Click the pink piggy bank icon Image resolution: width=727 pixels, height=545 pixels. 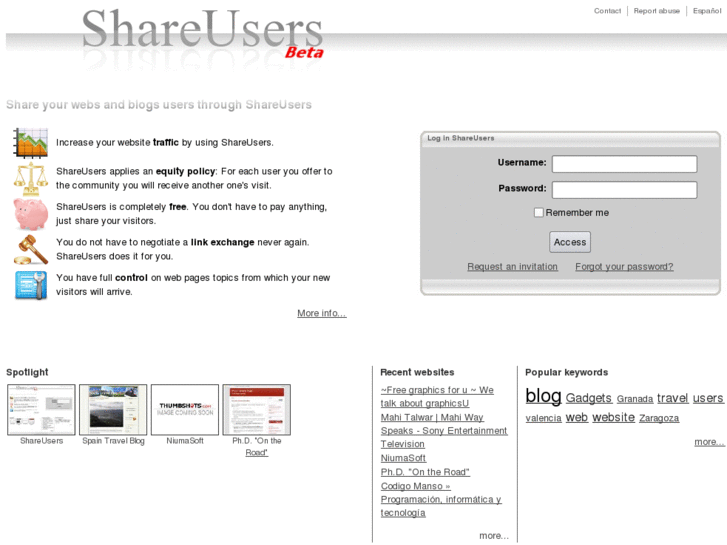pyautogui.click(x=31, y=214)
